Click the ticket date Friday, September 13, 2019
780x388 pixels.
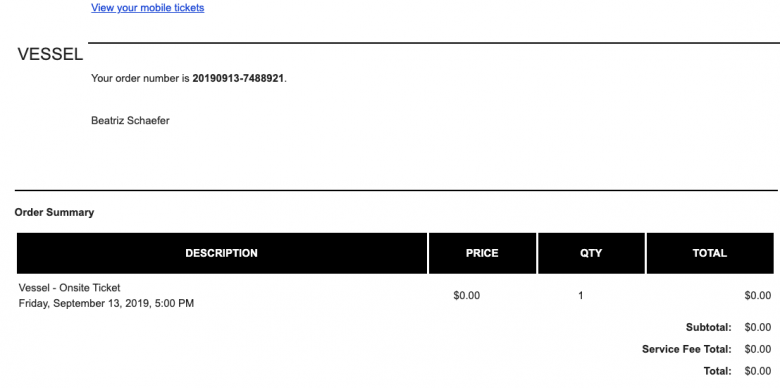point(84,303)
